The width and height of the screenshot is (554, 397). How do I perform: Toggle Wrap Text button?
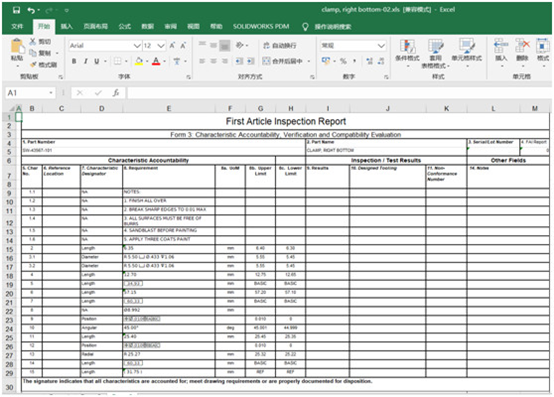click(280, 46)
